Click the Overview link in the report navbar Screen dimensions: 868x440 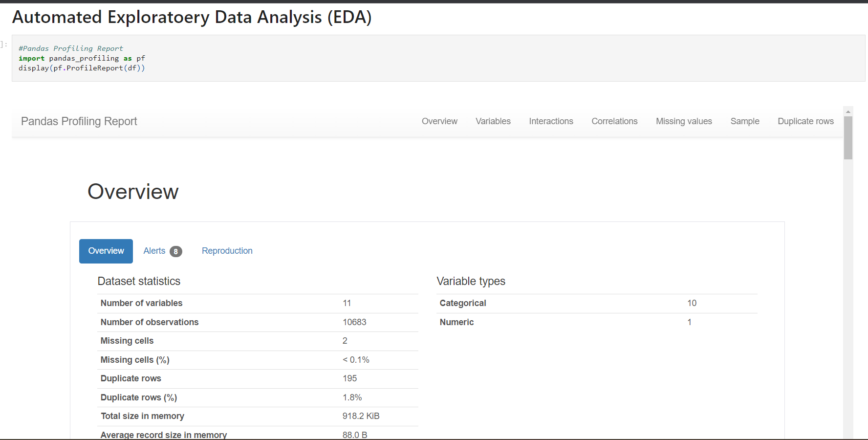[x=439, y=121]
